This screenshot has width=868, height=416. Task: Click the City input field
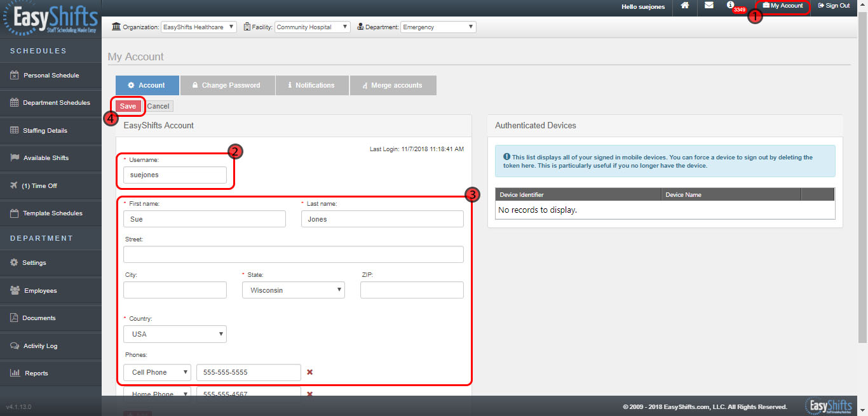[175, 290]
